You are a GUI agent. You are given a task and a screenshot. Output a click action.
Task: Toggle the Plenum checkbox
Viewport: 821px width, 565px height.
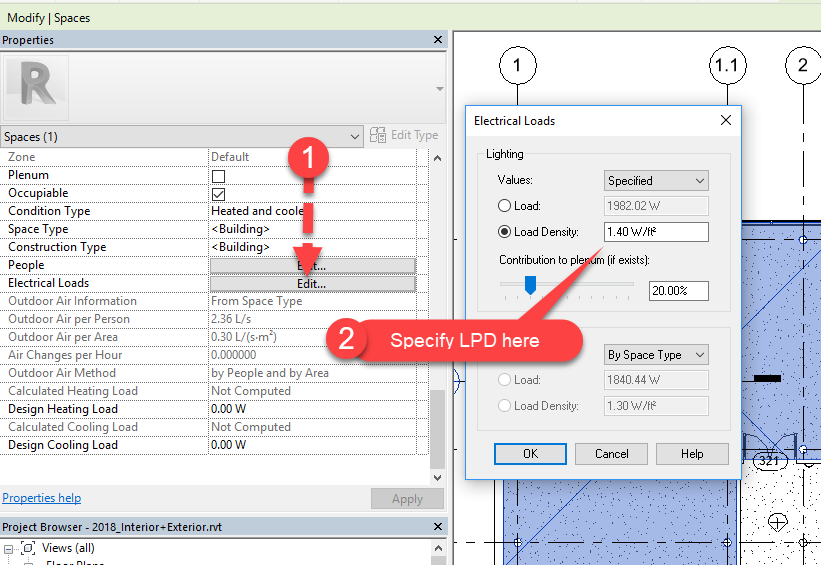click(x=218, y=176)
